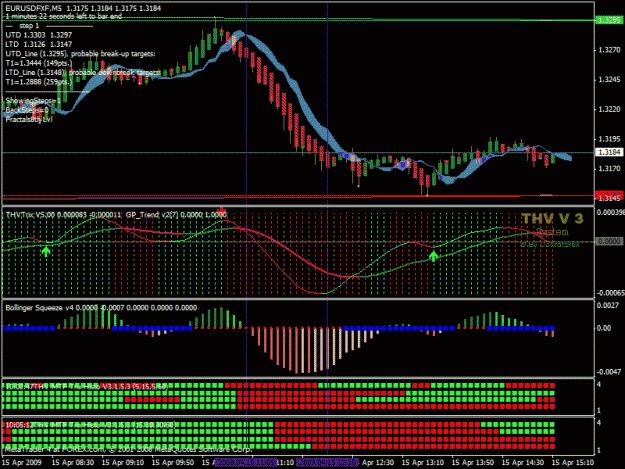Click the 1.3270 price axis label
The image size is (625, 469).
[x=609, y=50]
